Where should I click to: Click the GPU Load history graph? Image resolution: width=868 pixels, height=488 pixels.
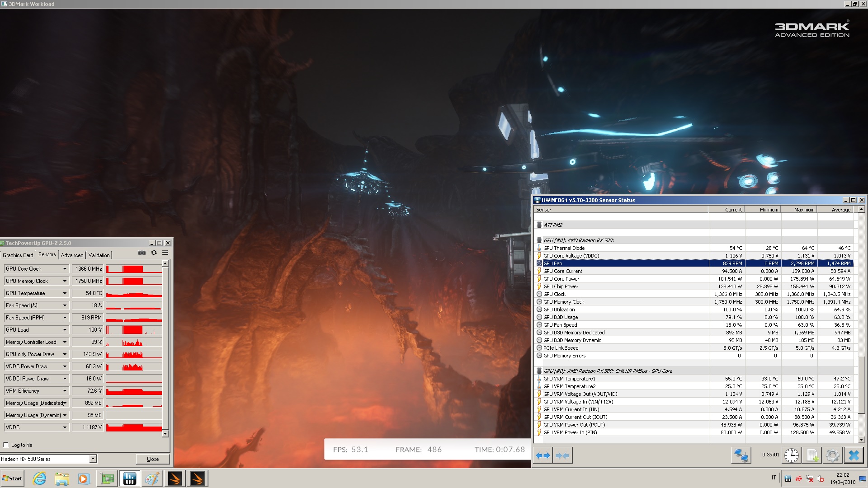pyautogui.click(x=134, y=330)
